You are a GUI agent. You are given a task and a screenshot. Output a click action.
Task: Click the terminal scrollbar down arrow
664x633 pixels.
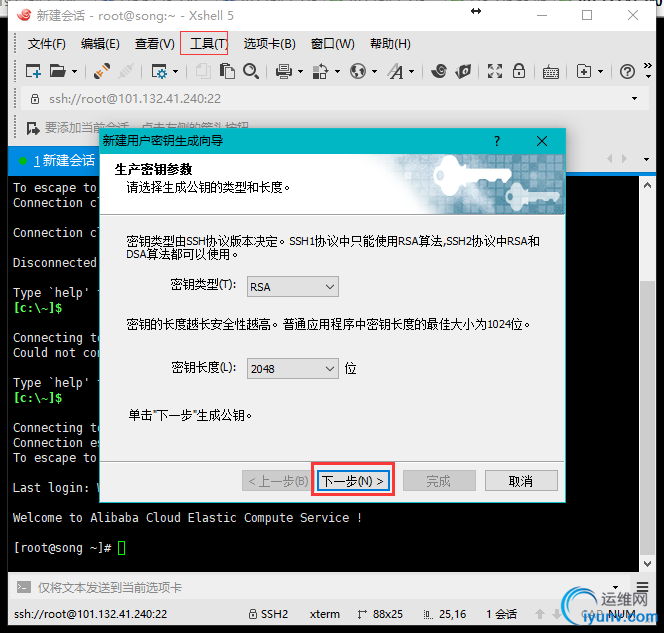[x=647, y=564]
